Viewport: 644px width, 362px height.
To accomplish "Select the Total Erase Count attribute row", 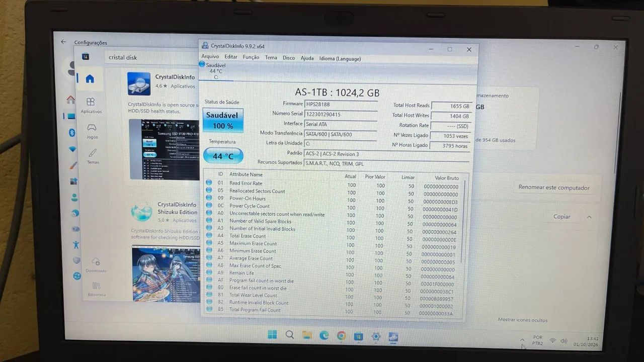I will [x=333, y=236].
